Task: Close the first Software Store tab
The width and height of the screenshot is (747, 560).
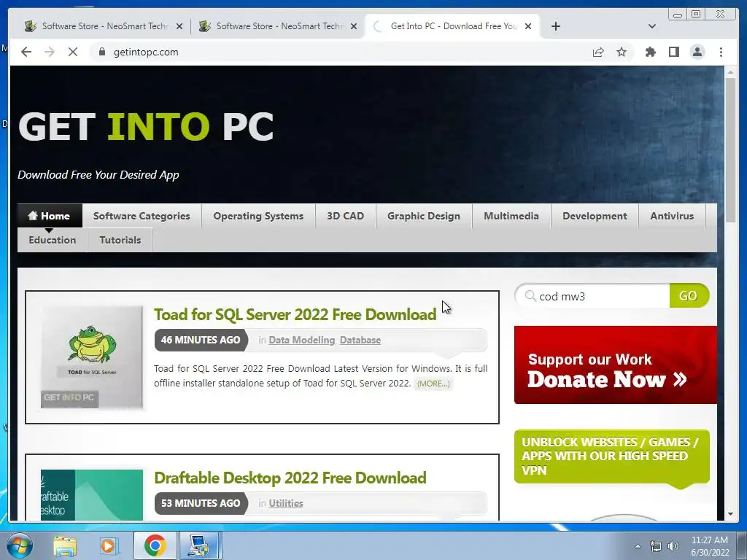Action: pos(179,27)
